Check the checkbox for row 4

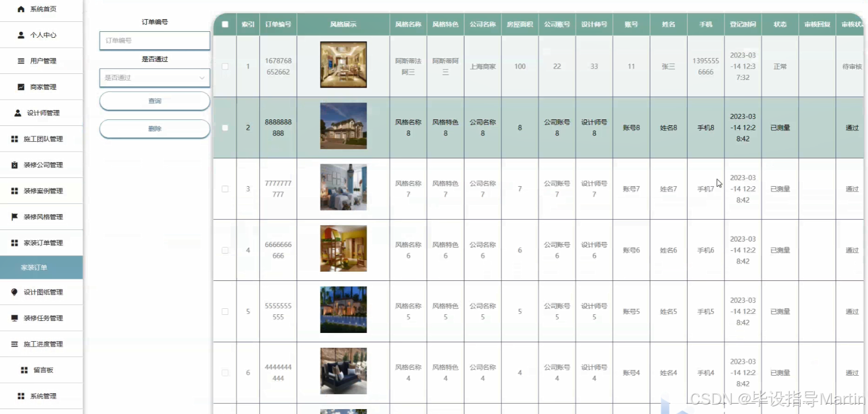225,250
